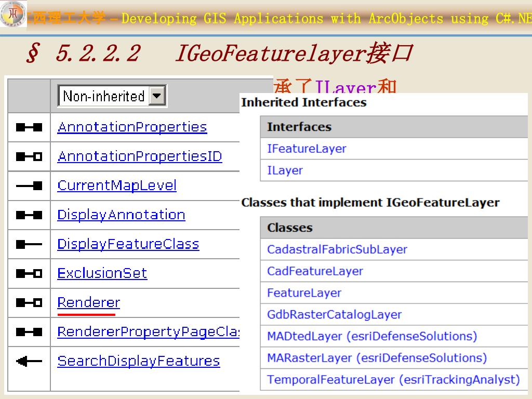Click the read-only icon beside DisplayFeatureClass
Viewport: 532px width, 399px height.
tap(29, 244)
